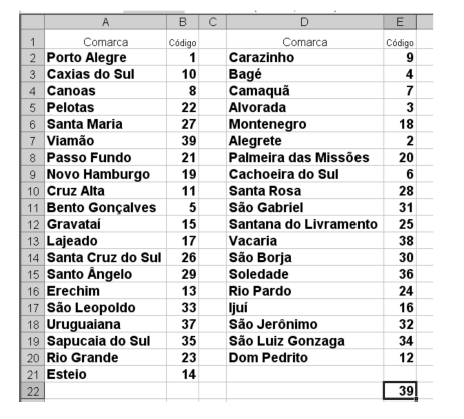Click the select-all corner box
The image size is (464, 419).
[x=32, y=22]
